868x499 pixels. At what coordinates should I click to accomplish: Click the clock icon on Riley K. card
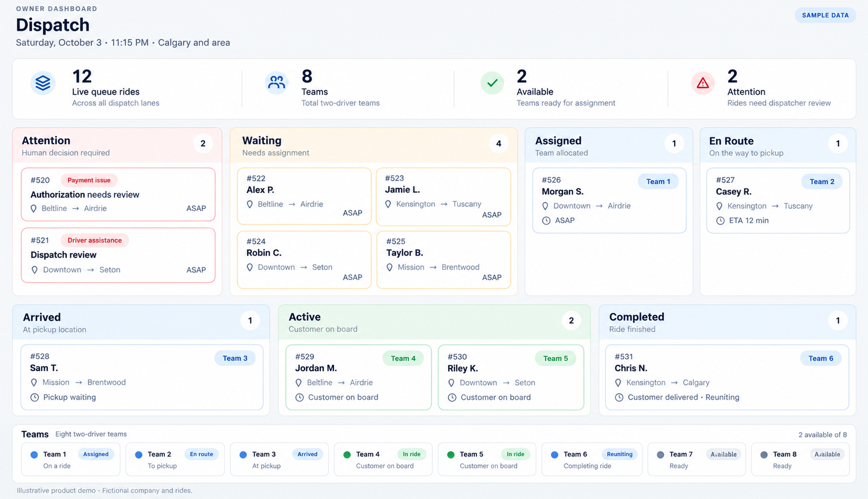[x=452, y=397]
